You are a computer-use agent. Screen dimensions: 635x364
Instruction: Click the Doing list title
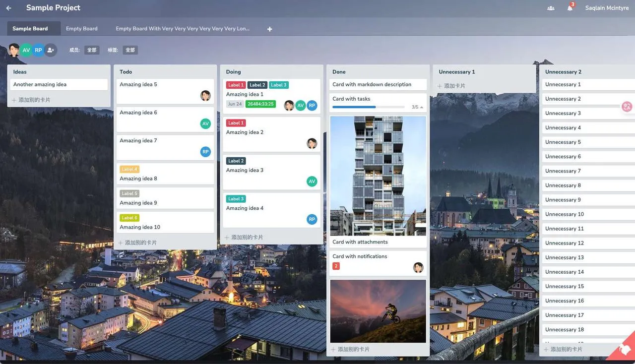click(x=234, y=72)
